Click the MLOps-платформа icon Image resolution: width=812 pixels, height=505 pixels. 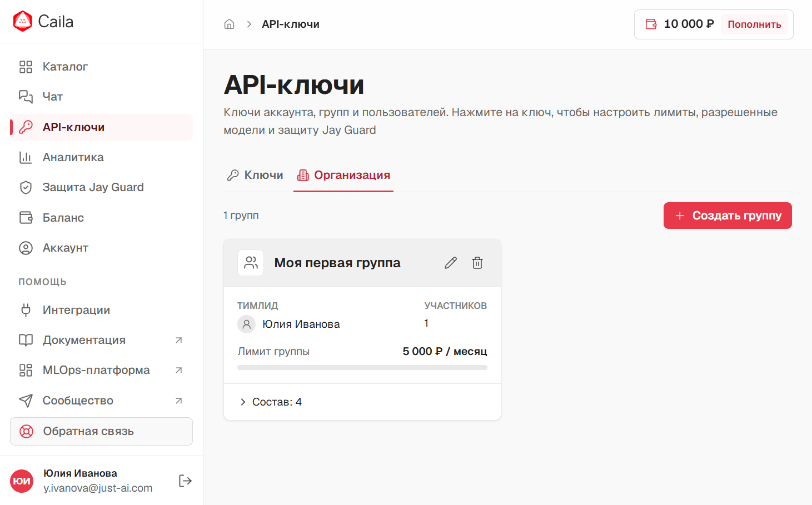point(26,370)
